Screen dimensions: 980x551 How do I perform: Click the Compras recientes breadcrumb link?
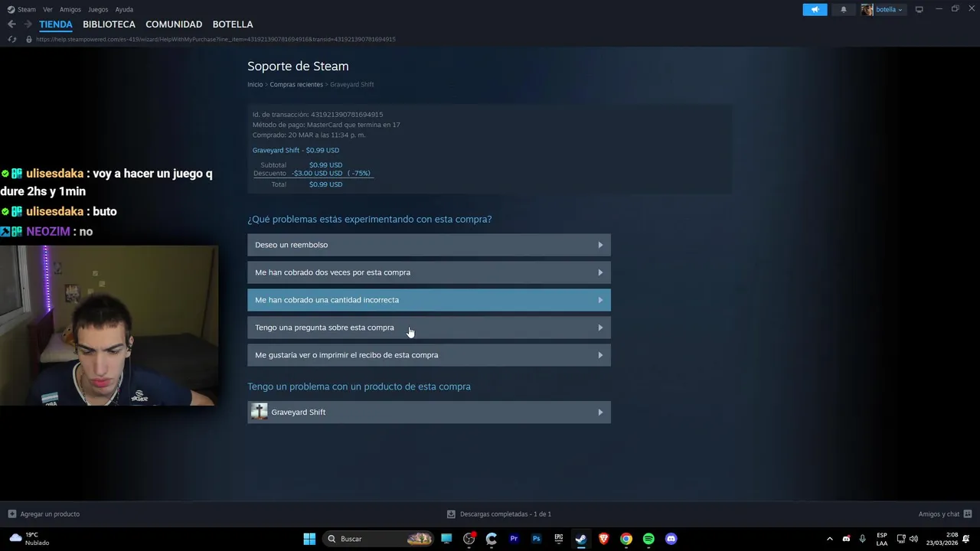[296, 84]
